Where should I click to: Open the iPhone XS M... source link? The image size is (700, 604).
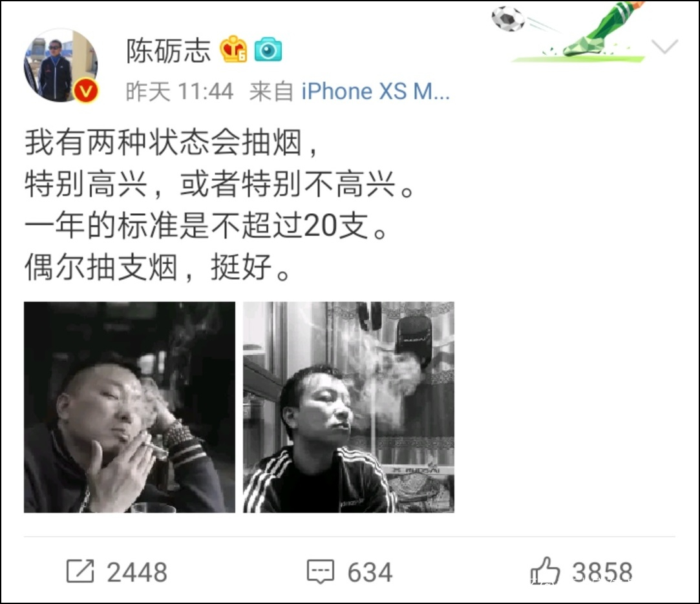tap(376, 92)
